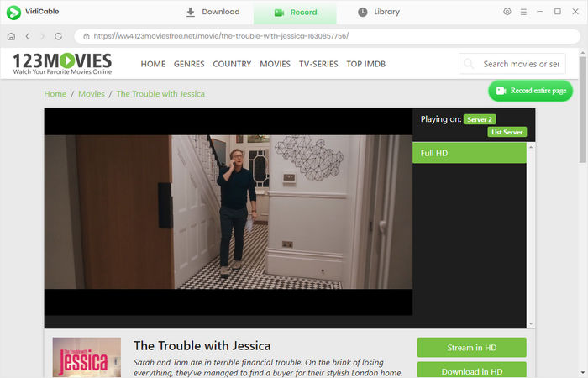Navigate back with the back arrow
The height and width of the screenshot is (378, 588).
point(28,36)
